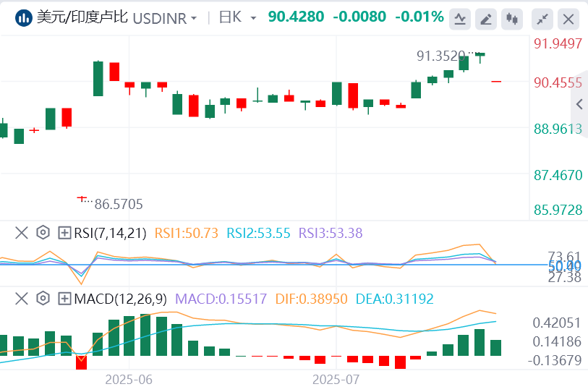Open the indicators line-chart tool
The height and width of the screenshot is (392, 588).
[x=460, y=19]
